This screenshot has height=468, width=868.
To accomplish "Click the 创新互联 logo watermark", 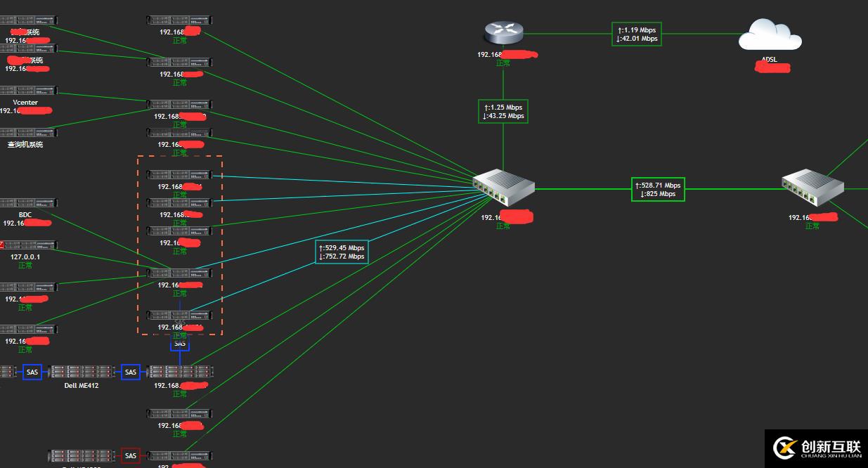I will pos(817,448).
